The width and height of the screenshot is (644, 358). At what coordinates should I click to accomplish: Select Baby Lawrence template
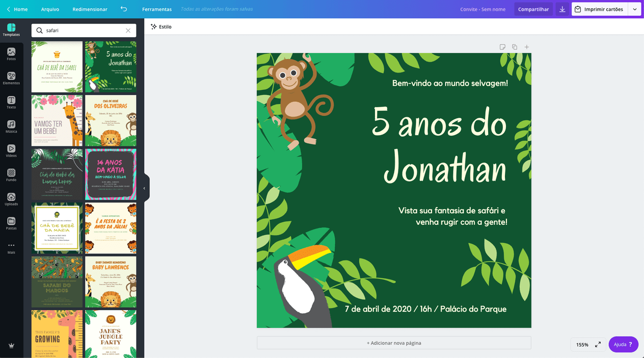click(111, 282)
